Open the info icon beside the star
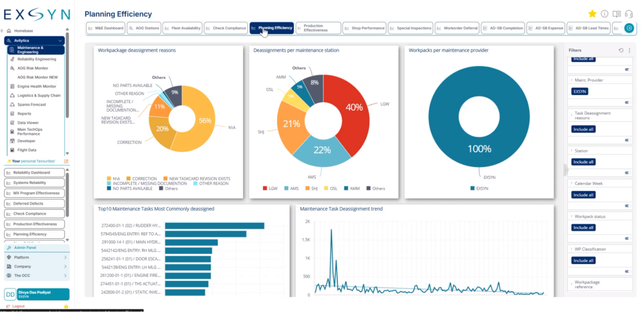This screenshot has height=312, width=644. (605, 14)
